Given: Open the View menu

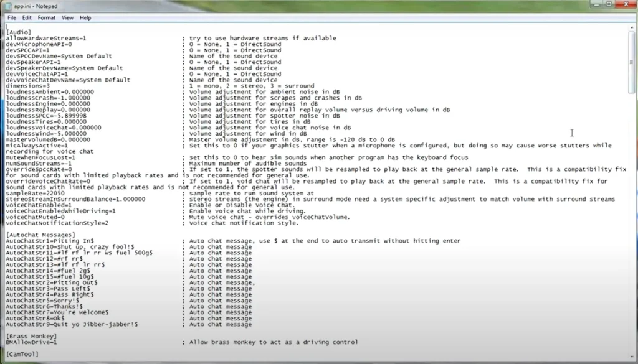Looking at the screenshot, I should click(x=67, y=18).
